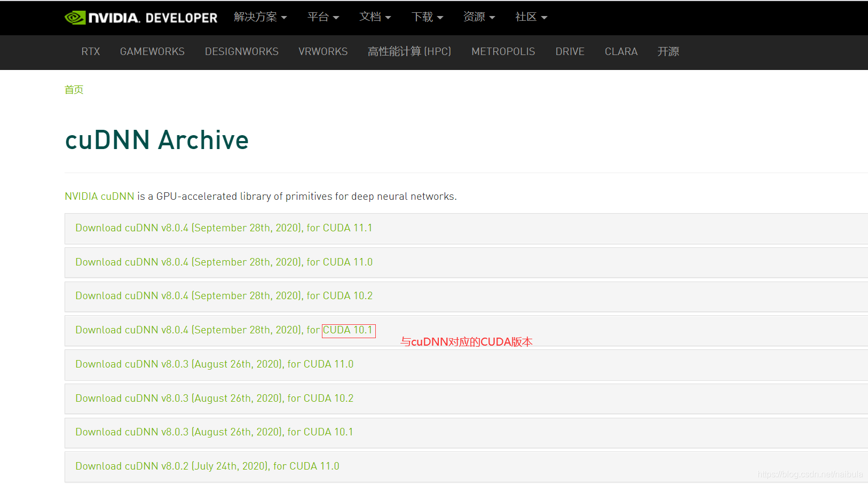Select the 开源 navigation item
Screen dimensions: 868x484
coord(668,52)
